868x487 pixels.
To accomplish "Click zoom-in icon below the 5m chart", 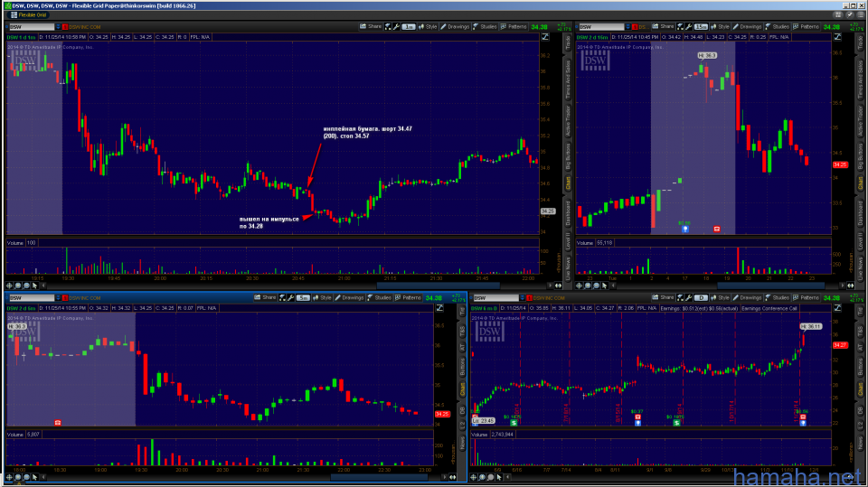I will 18,477.
